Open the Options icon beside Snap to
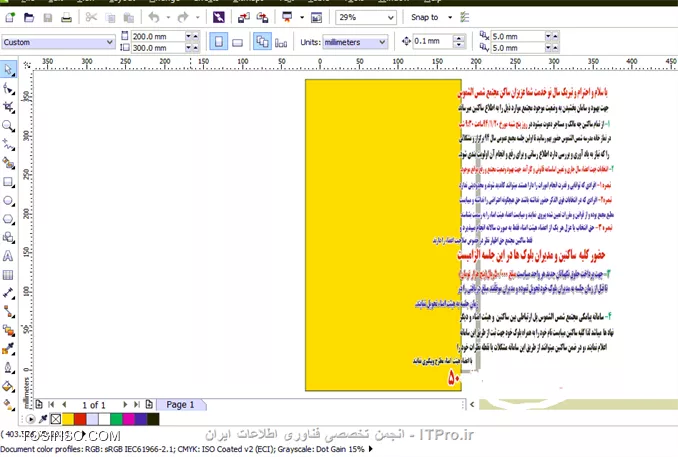 click(x=465, y=17)
